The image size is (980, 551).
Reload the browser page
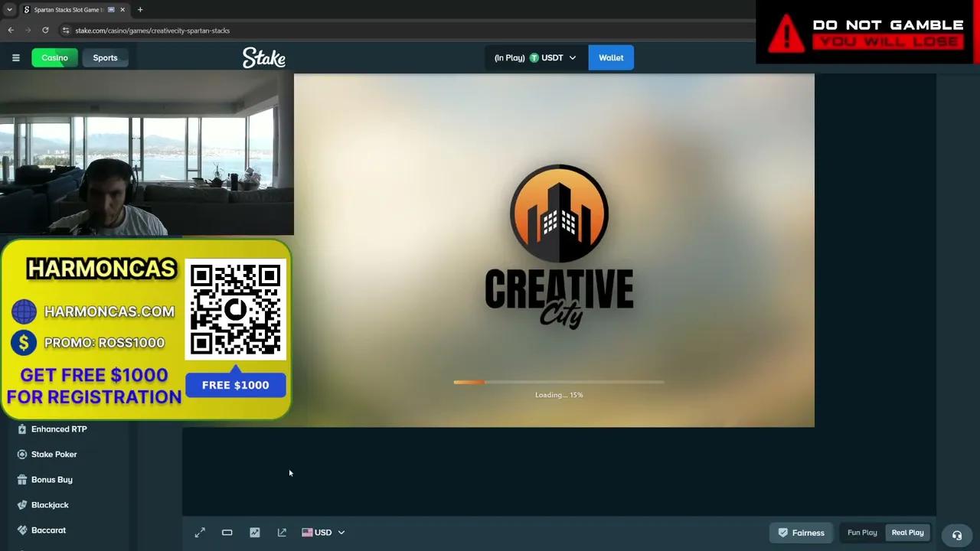tap(45, 30)
